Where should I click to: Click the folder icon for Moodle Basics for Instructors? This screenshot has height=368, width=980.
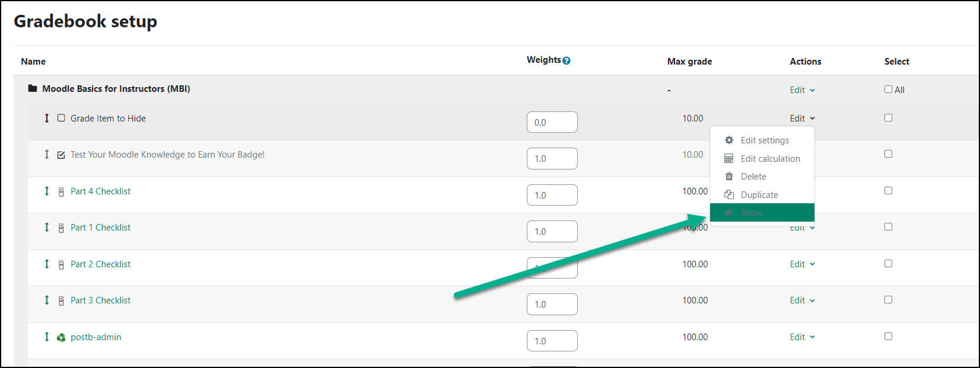pos(33,88)
